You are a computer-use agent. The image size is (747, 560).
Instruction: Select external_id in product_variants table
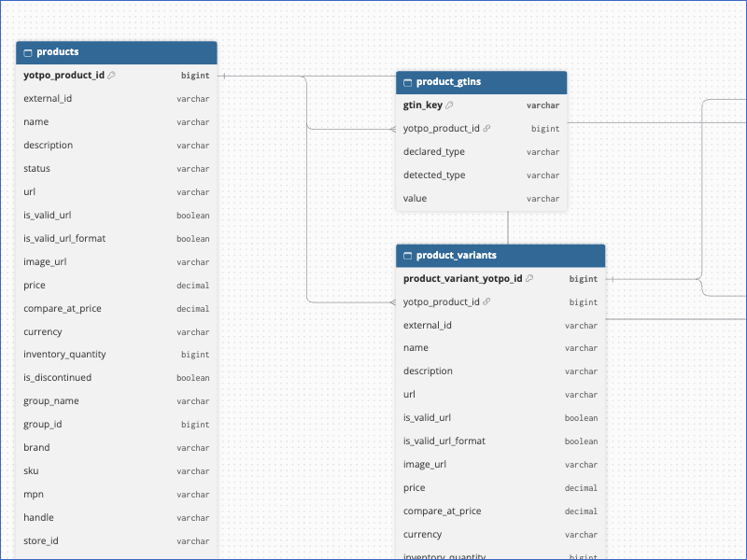[500, 325]
